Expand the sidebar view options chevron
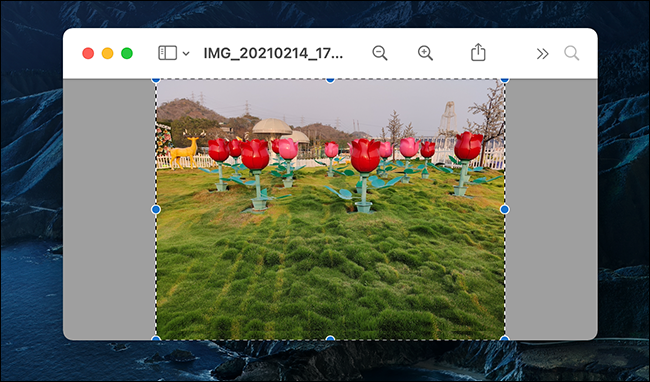Image resolution: width=650 pixels, height=382 pixels. click(x=186, y=53)
